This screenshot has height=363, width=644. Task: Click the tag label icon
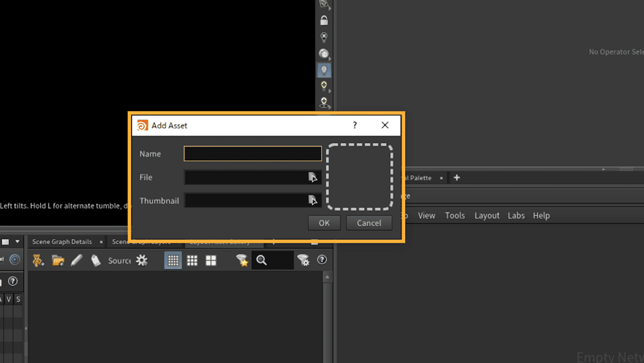click(96, 260)
